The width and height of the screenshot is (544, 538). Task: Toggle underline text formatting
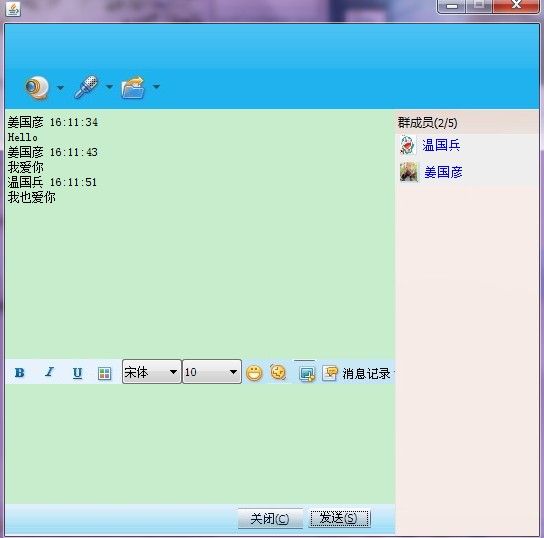[77, 373]
